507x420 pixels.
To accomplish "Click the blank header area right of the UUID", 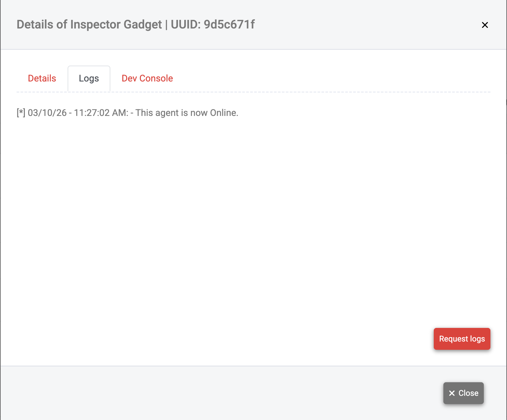I will click(365, 25).
